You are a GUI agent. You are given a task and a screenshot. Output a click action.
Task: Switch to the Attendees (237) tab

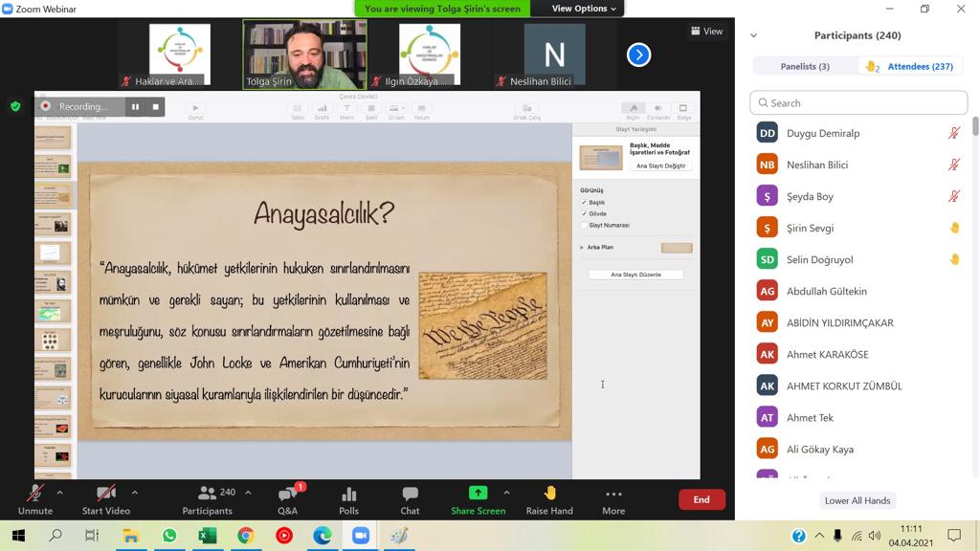tap(911, 66)
